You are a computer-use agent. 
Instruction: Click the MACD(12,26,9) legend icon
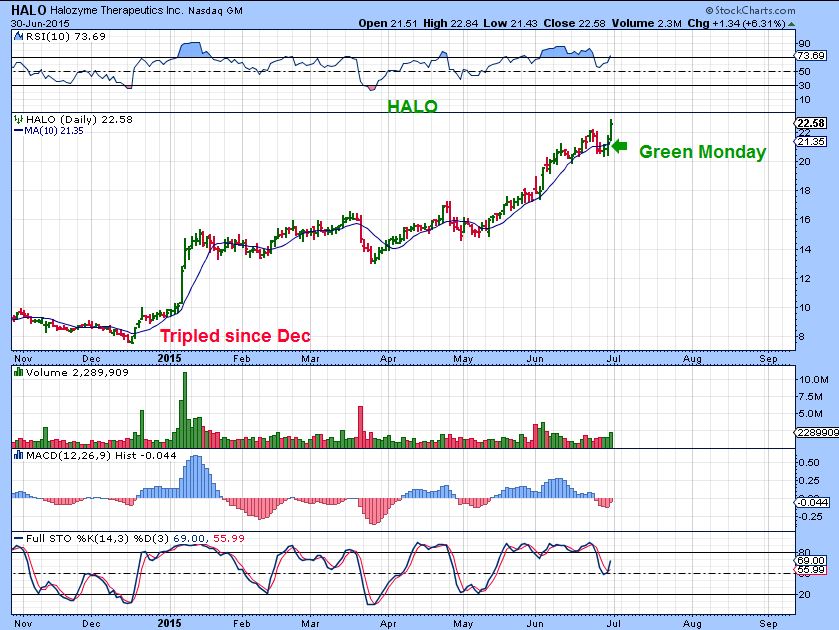point(17,455)
